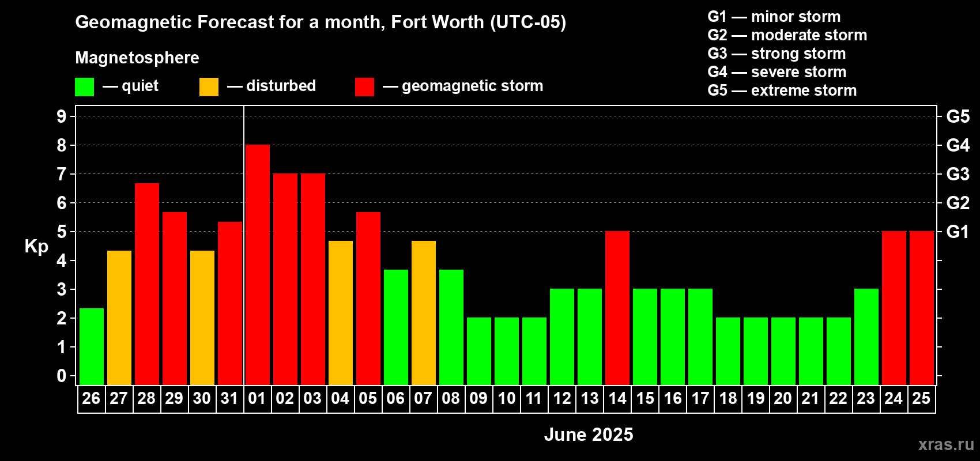Click the red geomagnetic storm legend swatch
This screenshot has height=461, width=980.
pyautogui.click(x=364, y=87)
